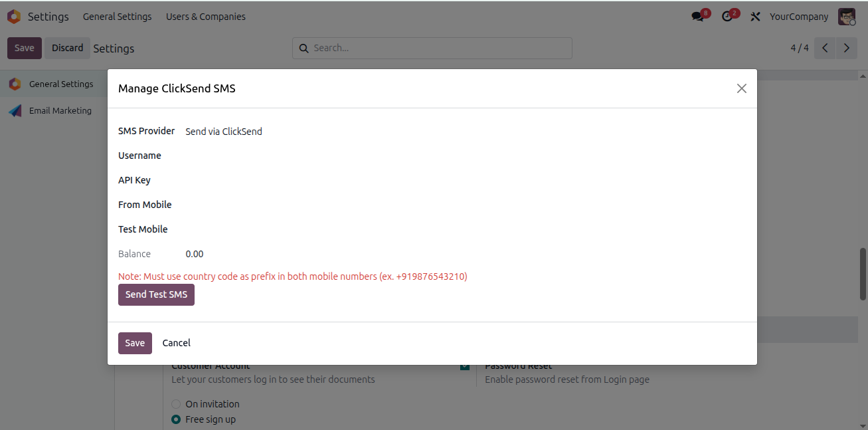868x430 pixels.
Task: Click the API Key input field
Action: click(465, 180)
